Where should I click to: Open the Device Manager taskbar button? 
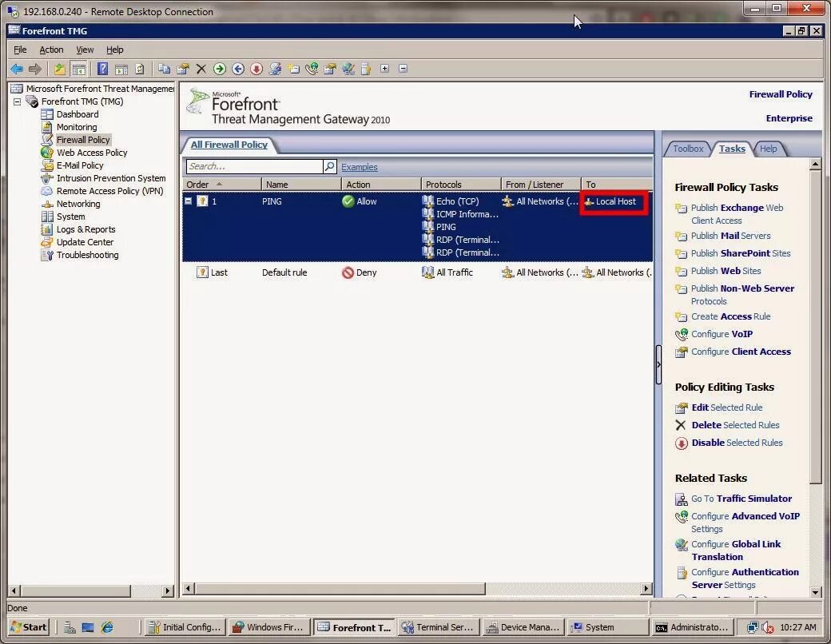click(x=523, y=627)
